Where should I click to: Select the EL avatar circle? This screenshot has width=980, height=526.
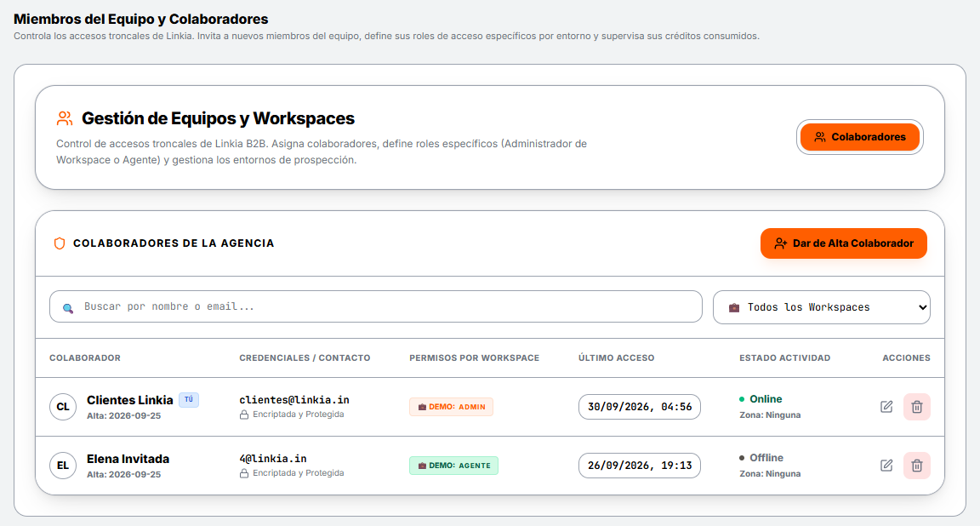pyautogui.click(x=63, y=466)
